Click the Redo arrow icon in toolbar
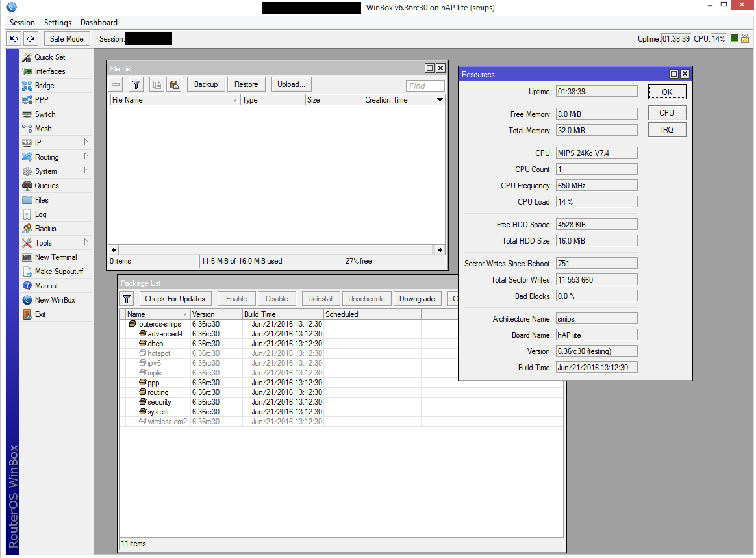The height and width of the screenshot is (558, 756). (31, 38)
